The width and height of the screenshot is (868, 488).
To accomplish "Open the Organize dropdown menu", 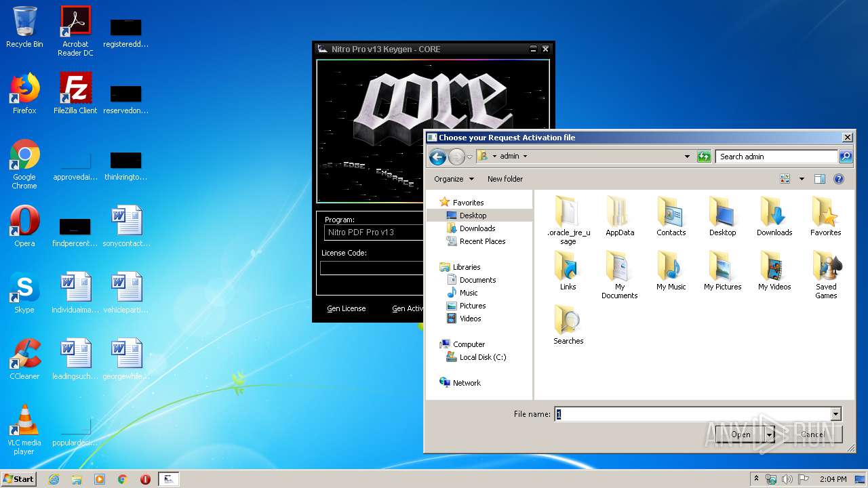I will (454, 179).
